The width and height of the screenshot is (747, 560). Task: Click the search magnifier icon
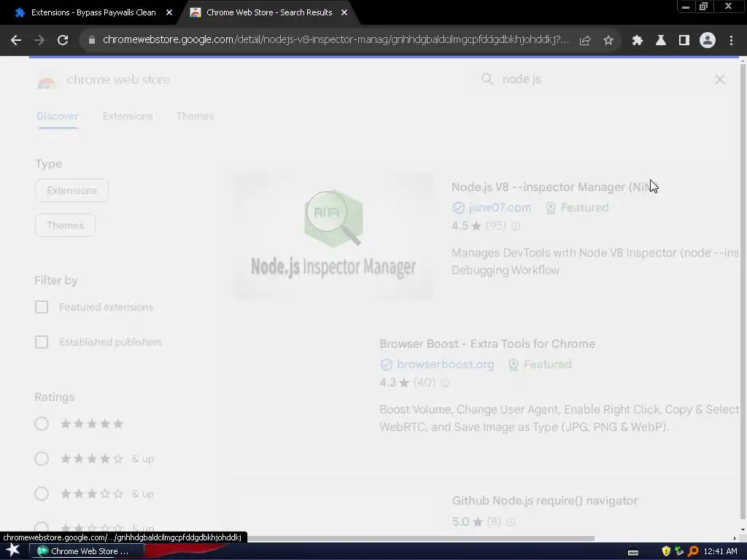[x=487, y=79]
